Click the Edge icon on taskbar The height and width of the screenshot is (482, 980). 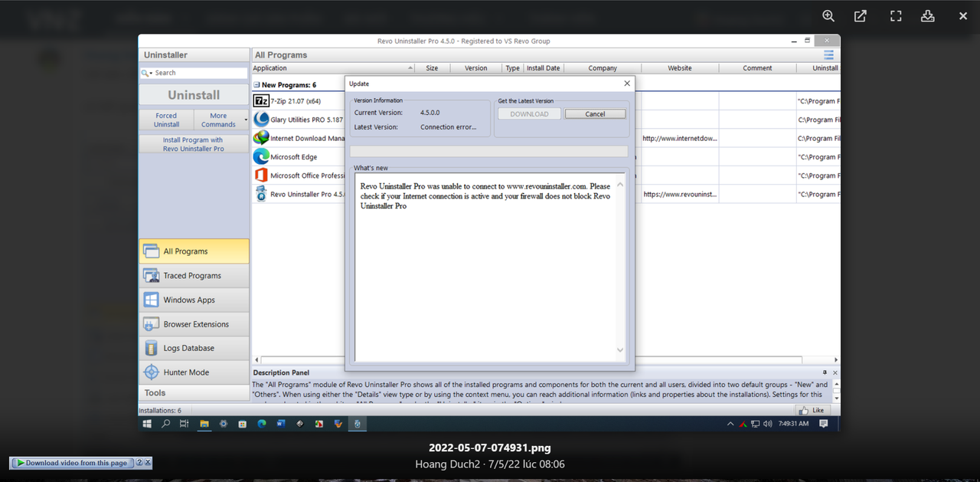[262, 423]
